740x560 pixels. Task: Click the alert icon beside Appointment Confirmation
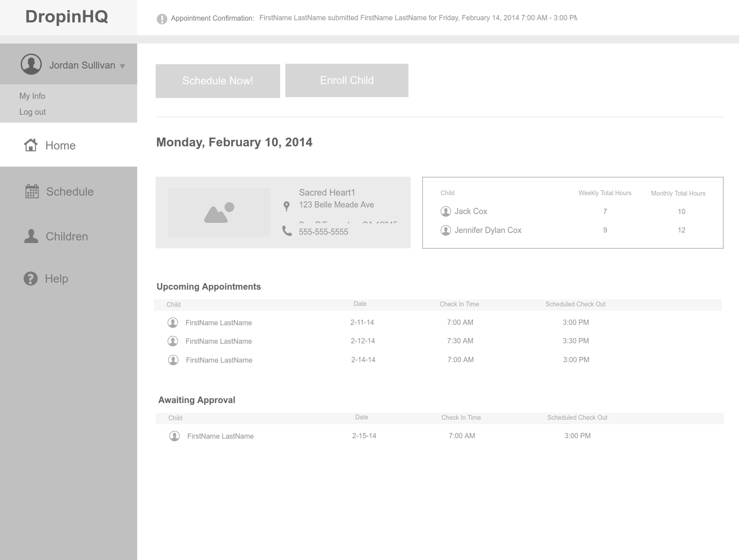click(x=162, y=19)
